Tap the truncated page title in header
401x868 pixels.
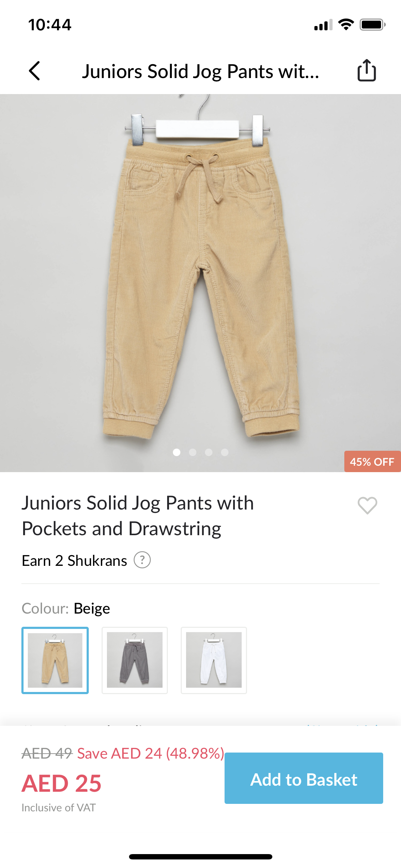[x=200, y=71]
